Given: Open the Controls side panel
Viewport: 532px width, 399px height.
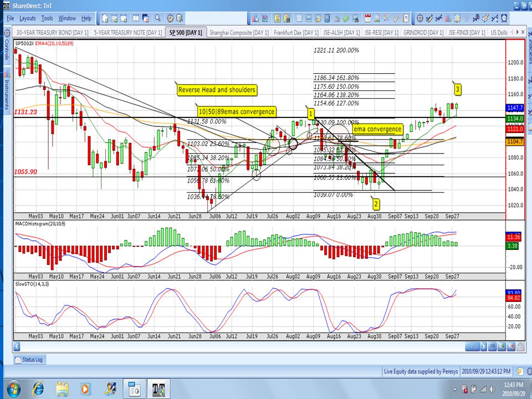Looking at the screenshot, I should [x=7, y=46].
